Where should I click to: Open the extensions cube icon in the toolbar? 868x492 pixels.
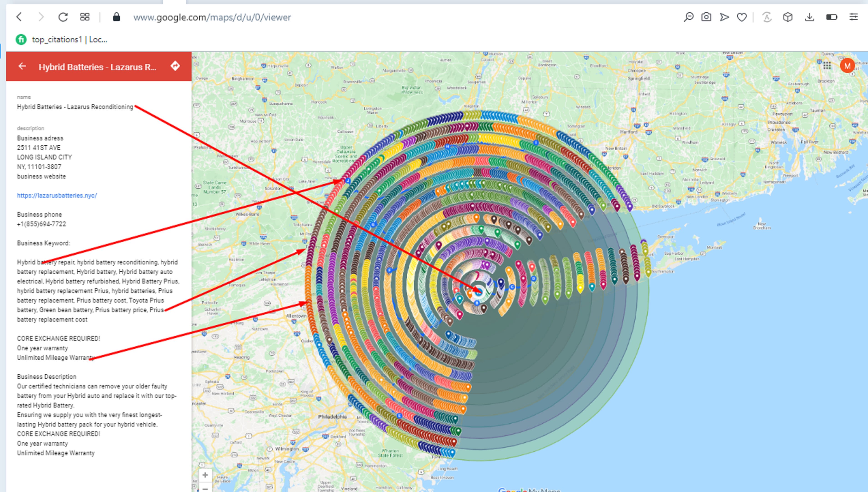tap(788, 17)
